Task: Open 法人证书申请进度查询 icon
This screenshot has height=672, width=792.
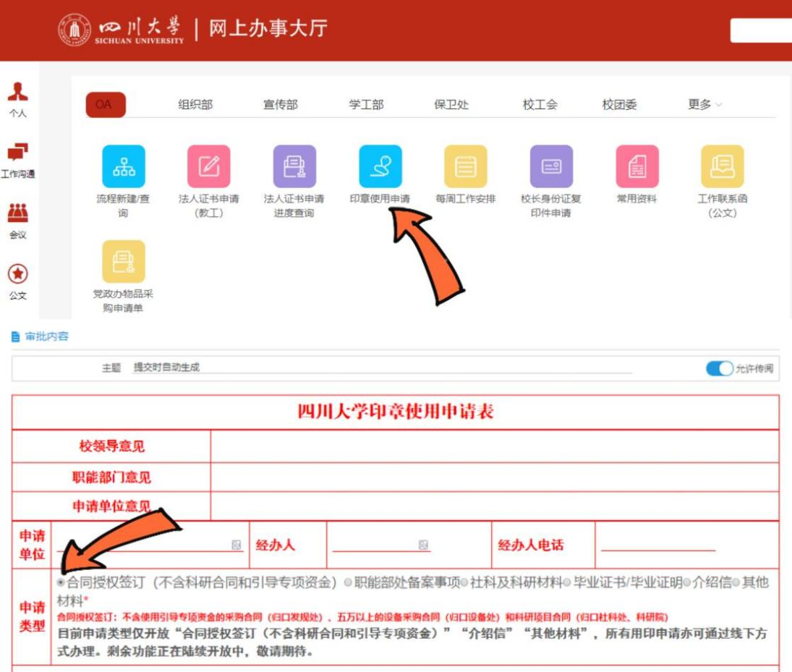Action: point(294,167)
